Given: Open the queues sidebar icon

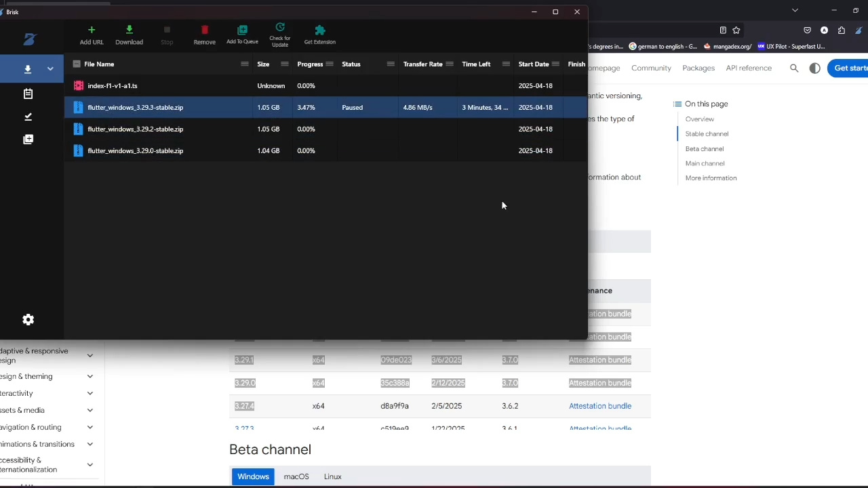Looking at the screenshot, I should tap(28, 139).
